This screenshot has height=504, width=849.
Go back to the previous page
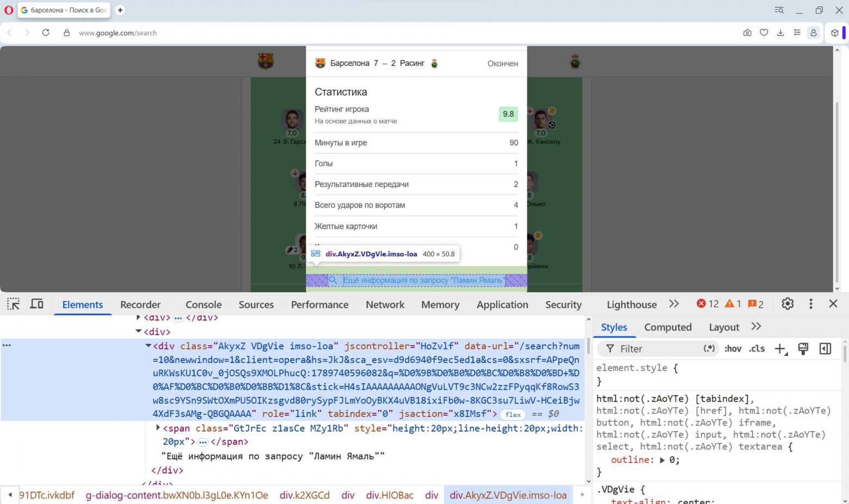[x=9, y=33]
